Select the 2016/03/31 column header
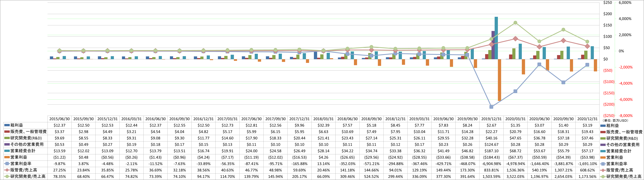 (131, 119)
